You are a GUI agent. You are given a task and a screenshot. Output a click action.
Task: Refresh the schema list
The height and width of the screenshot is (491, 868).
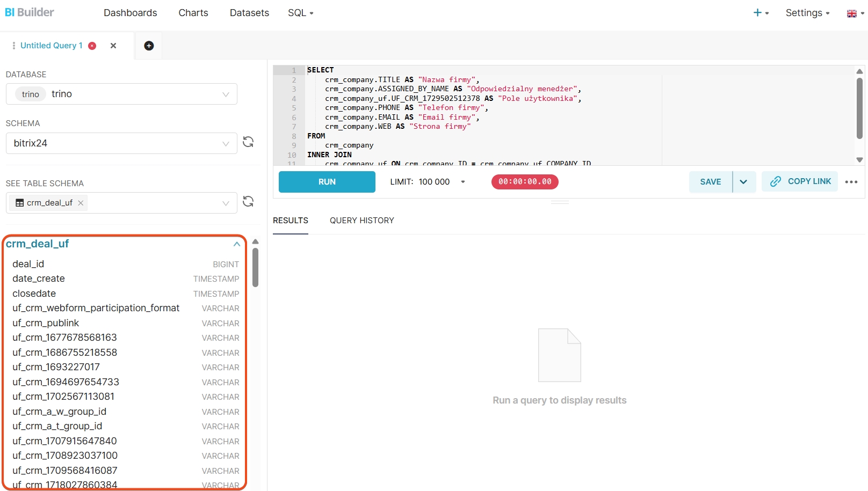(248, 142)
